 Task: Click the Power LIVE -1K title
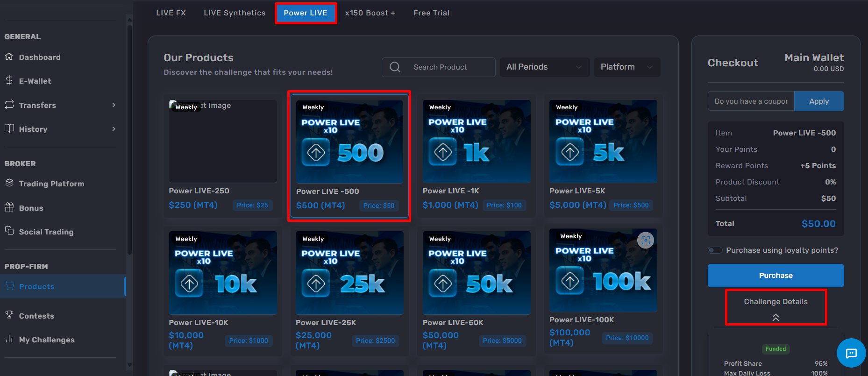click(x=451, y=191)
